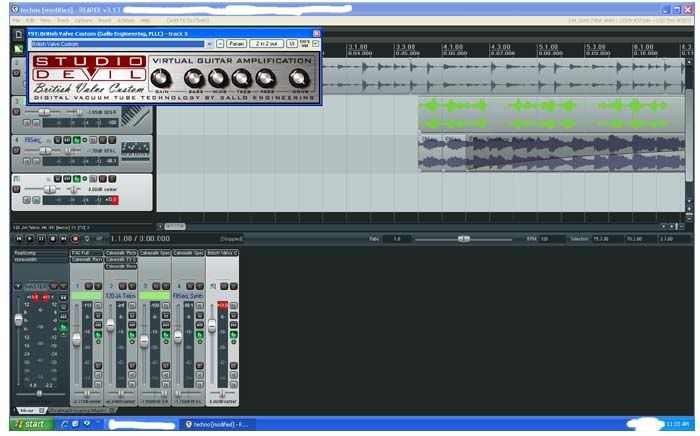Screen dimensions: 700x436
Task: Jump to project start with rewind button
Action: [19, 239]
